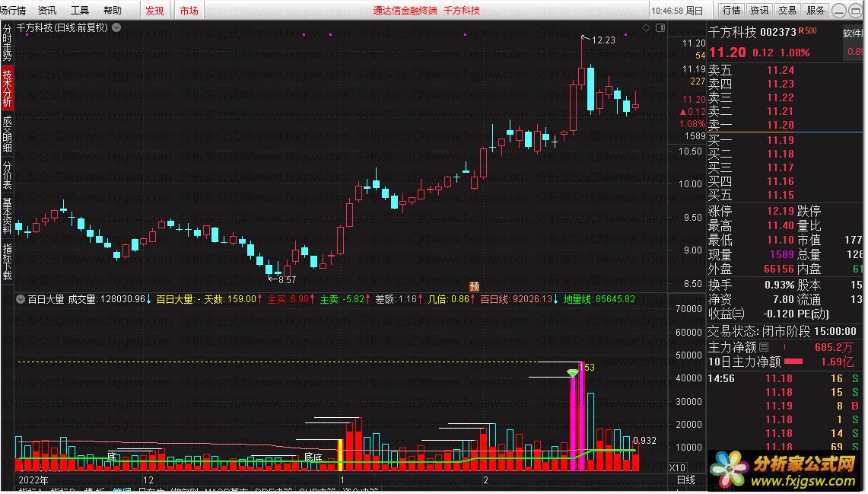The height and width of the screenshot is (494, 868).
Task: Click the 预 forecast marker on the chart
Action: pos(474,286)
